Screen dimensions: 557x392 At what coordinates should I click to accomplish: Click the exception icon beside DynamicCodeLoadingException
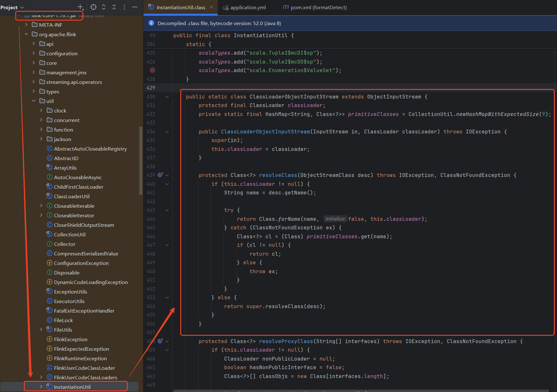(x=50, y=282)
